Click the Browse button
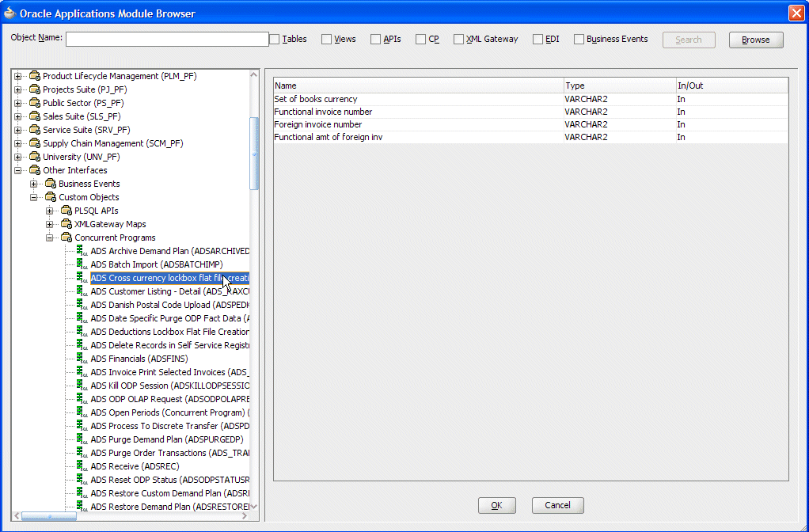This screenshot has width=809, height=532. click(756, 40)
